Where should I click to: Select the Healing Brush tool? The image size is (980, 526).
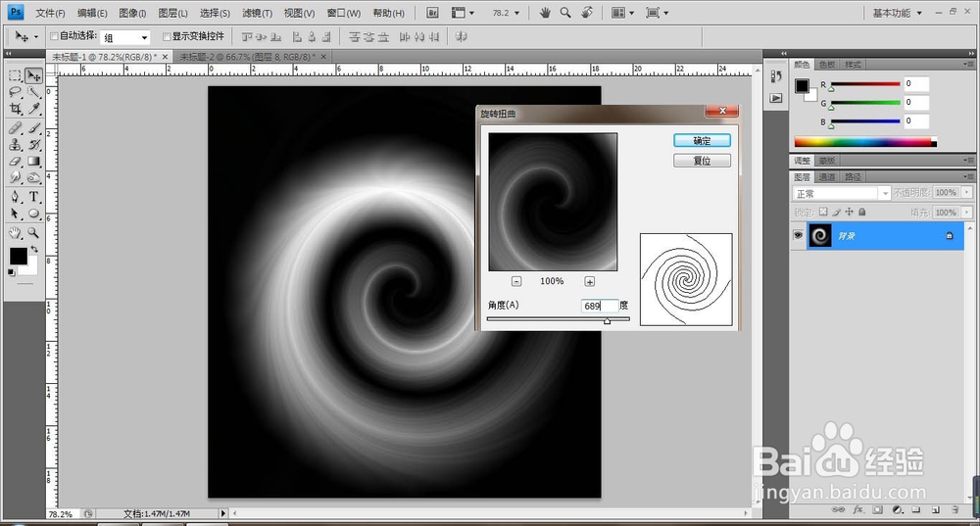pyautogui.click(x=15, y=128)
